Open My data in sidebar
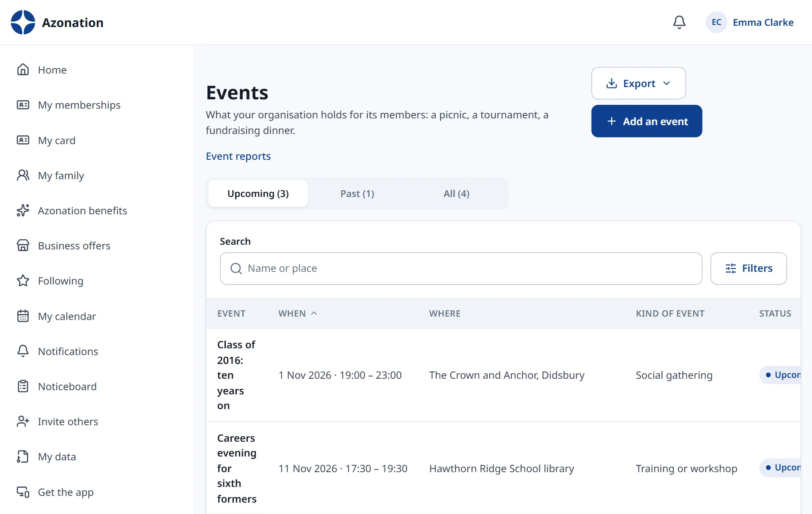The height and width of the screenshot is (514, 812). [57, 457]
